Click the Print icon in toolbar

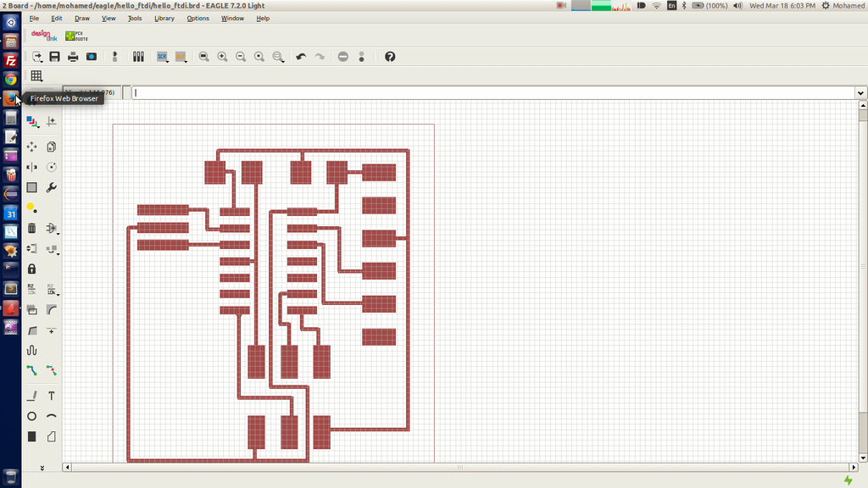coord(73,57)
